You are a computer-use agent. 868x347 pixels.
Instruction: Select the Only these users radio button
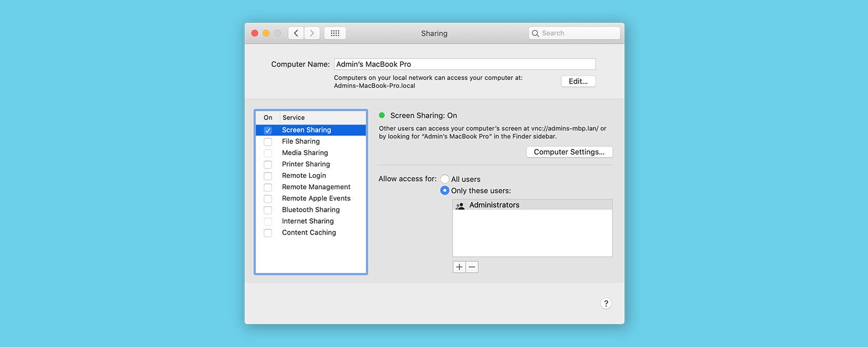pos(445,190)
